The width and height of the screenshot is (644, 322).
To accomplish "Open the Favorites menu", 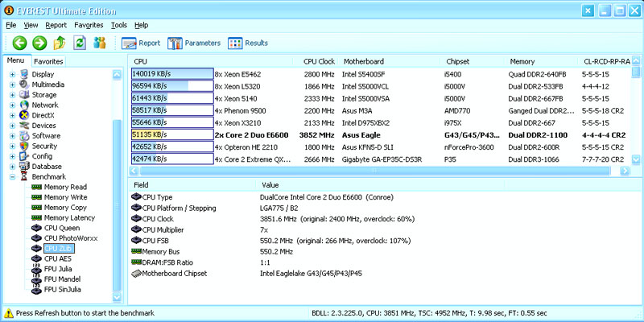I will [x=89, y=25].
